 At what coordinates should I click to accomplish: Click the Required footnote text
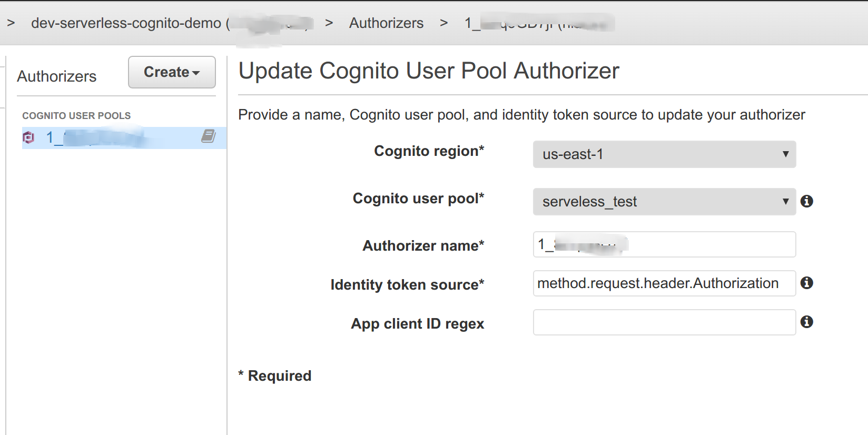pyautogui.click(x=275, y=376)
